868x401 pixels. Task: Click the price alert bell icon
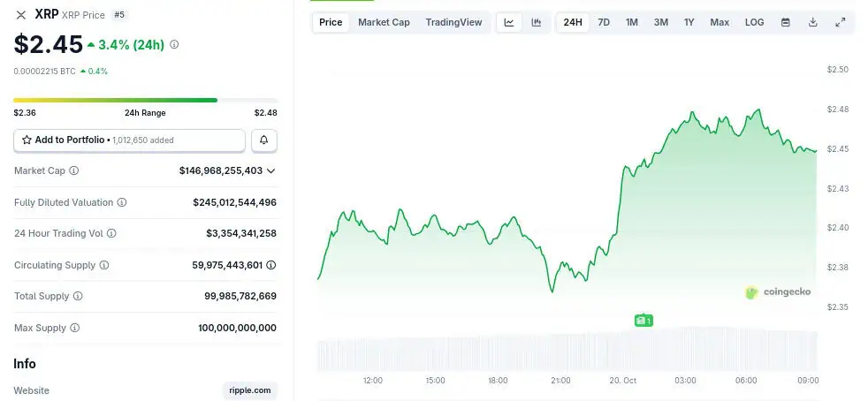(264, 140)
